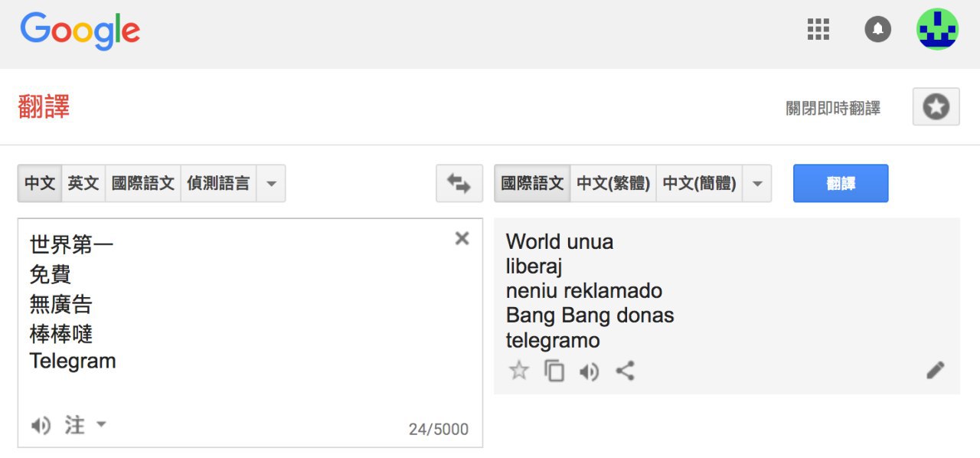Click the 關閉即時翻譯 link

point(833,109)
